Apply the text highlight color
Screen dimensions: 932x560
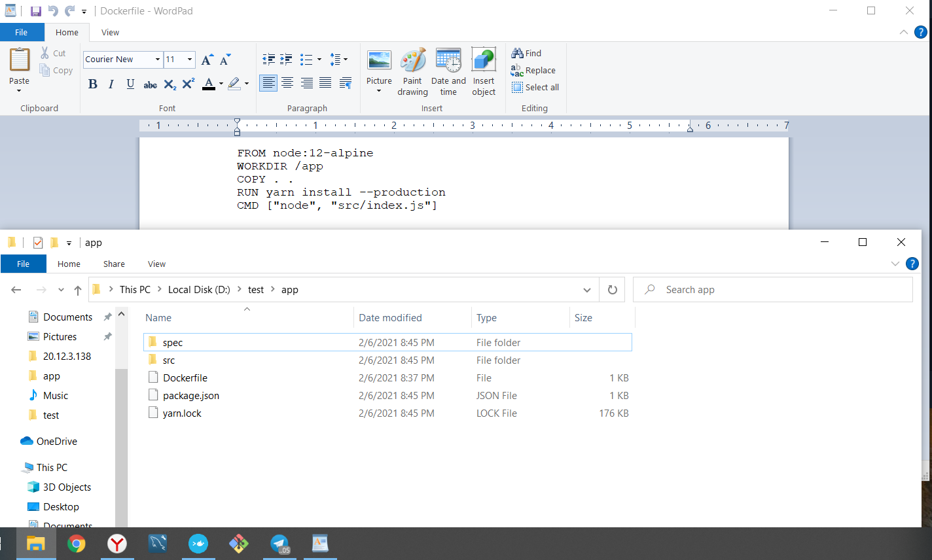coord(234,84)
